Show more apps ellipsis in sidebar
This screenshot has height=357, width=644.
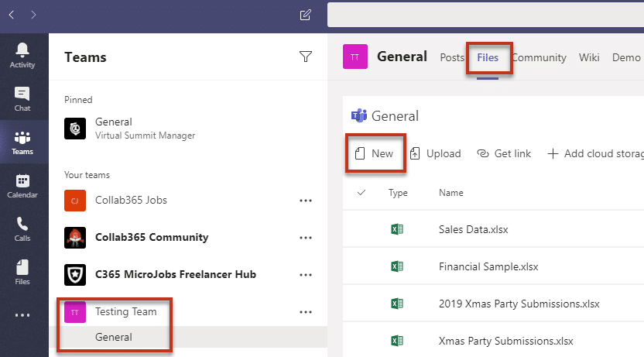tap(22, 315)
